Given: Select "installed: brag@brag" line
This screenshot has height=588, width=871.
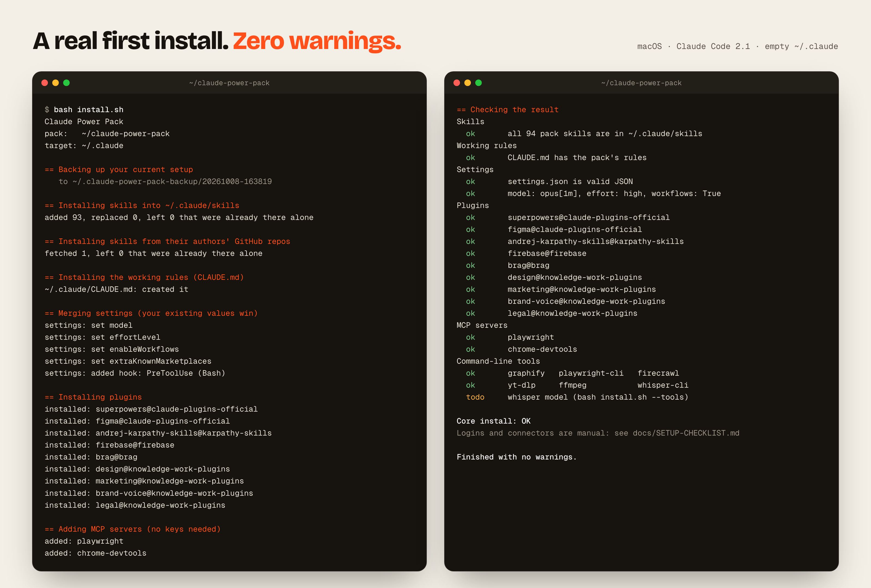Looking at the screenshot, I should tap(91, 457).
